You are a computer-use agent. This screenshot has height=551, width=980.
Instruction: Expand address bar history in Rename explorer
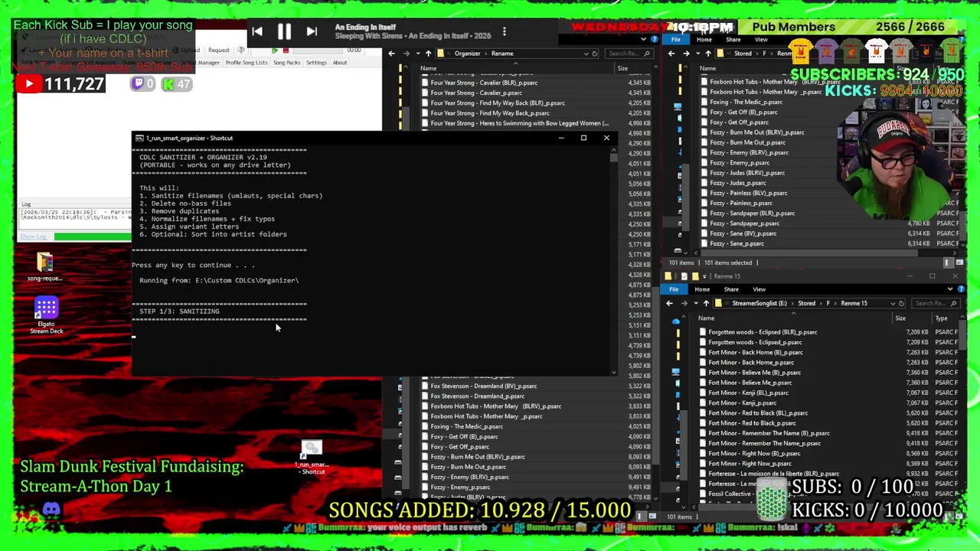coord(586,54)
